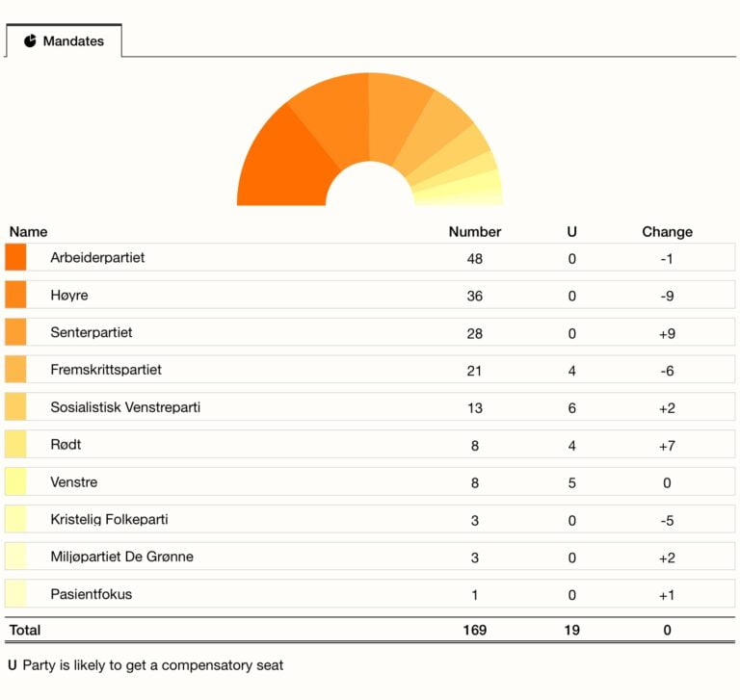Click the Rødt color swatch

click(15, 444)
